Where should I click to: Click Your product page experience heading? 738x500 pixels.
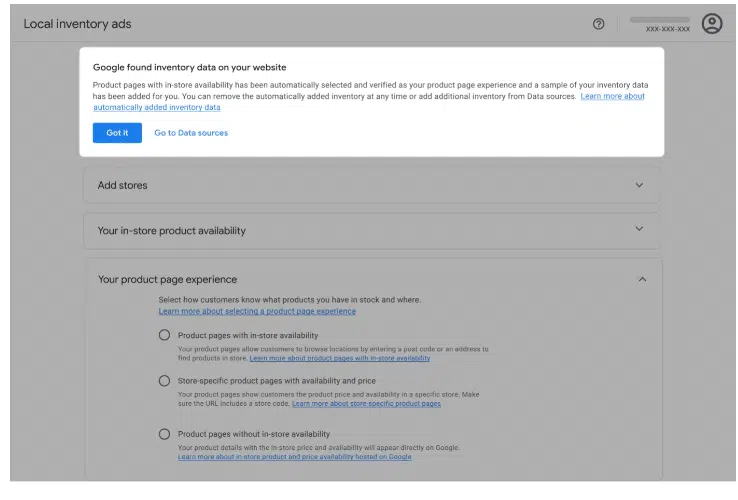pos(168,279)
